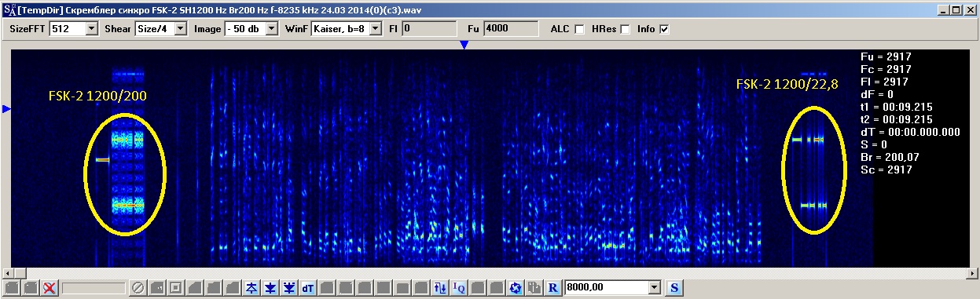Click the Fu frequency field showing 4000
980x299 pixels.
pyautogui.click(x=509, y=28)
